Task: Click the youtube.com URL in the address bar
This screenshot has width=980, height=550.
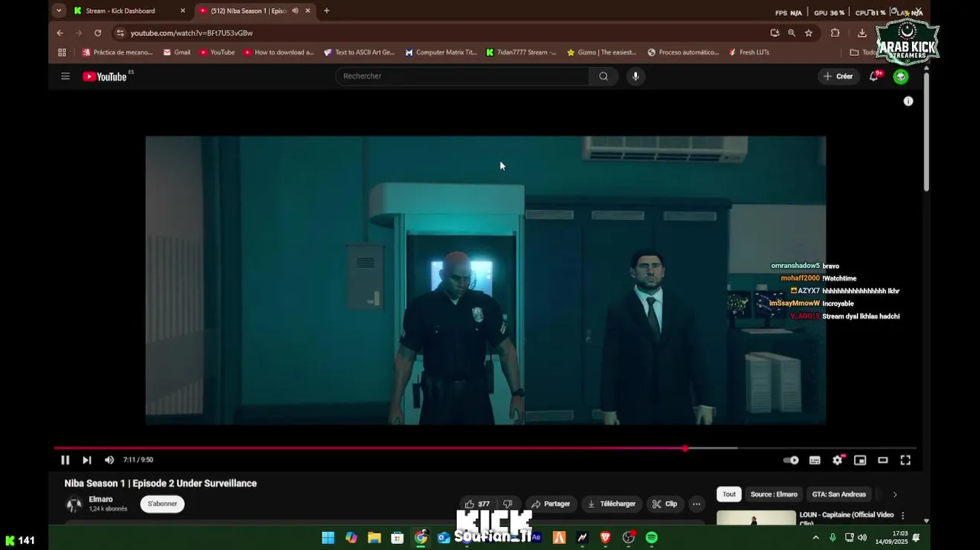Action: click(x=192, y=33)
